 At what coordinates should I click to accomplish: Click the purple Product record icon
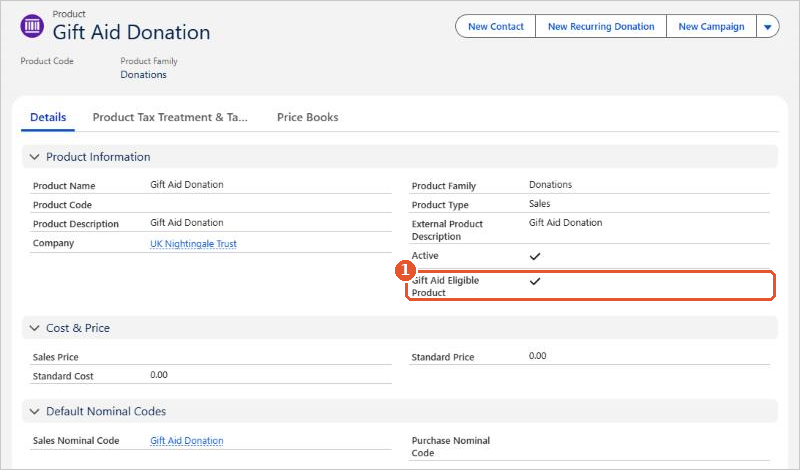(32, 26)
